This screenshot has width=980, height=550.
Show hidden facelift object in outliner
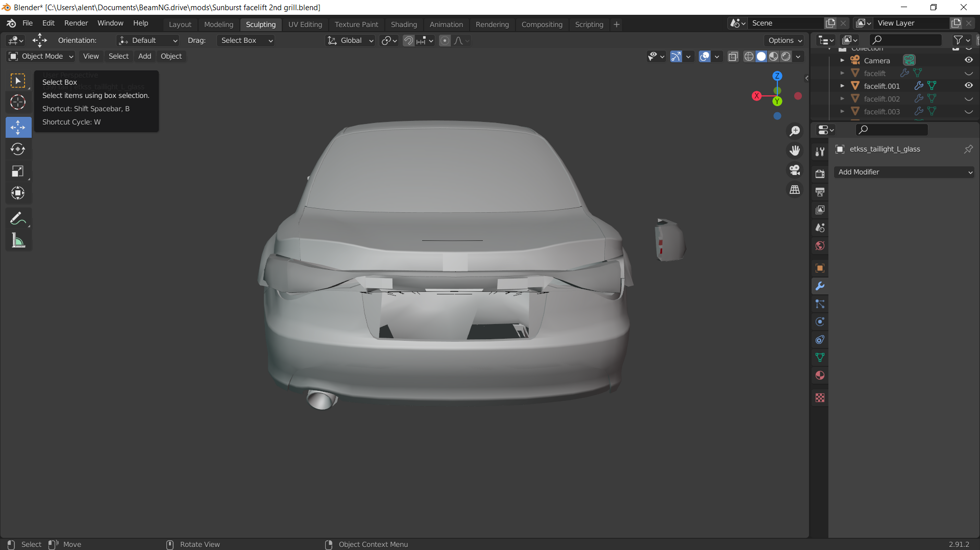click(968, 73)
